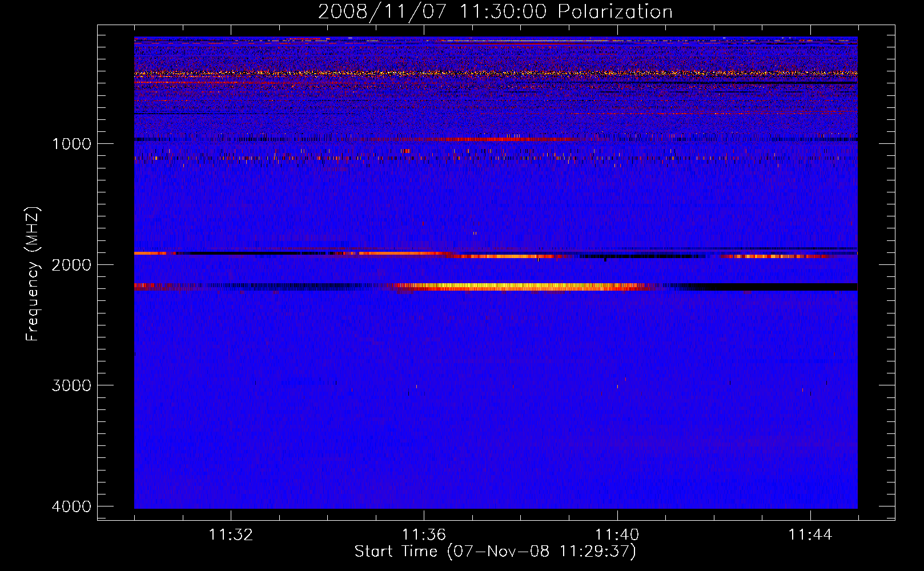This screenshot has width=924, height=571.
Task: Click the 1000 frequency tick label
Action: point(72,143)
